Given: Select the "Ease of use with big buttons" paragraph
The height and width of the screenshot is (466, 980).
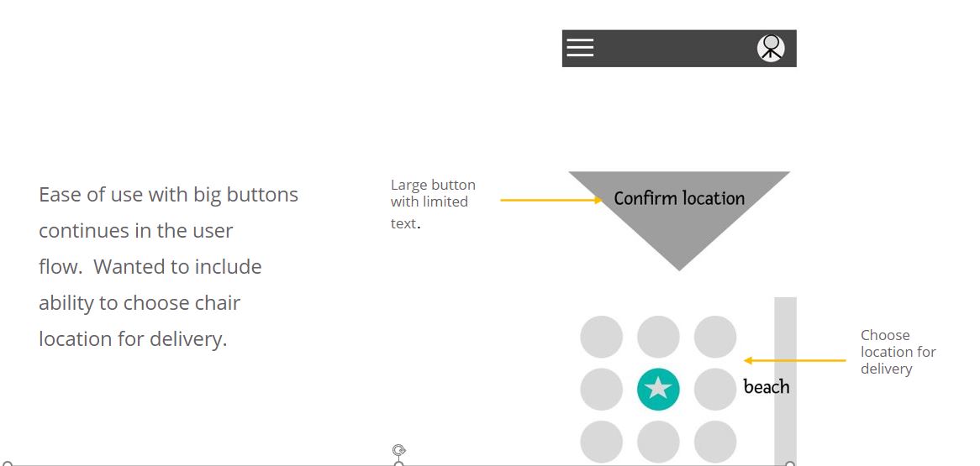Looking at the screenshot, I should (x=168, y=266).
